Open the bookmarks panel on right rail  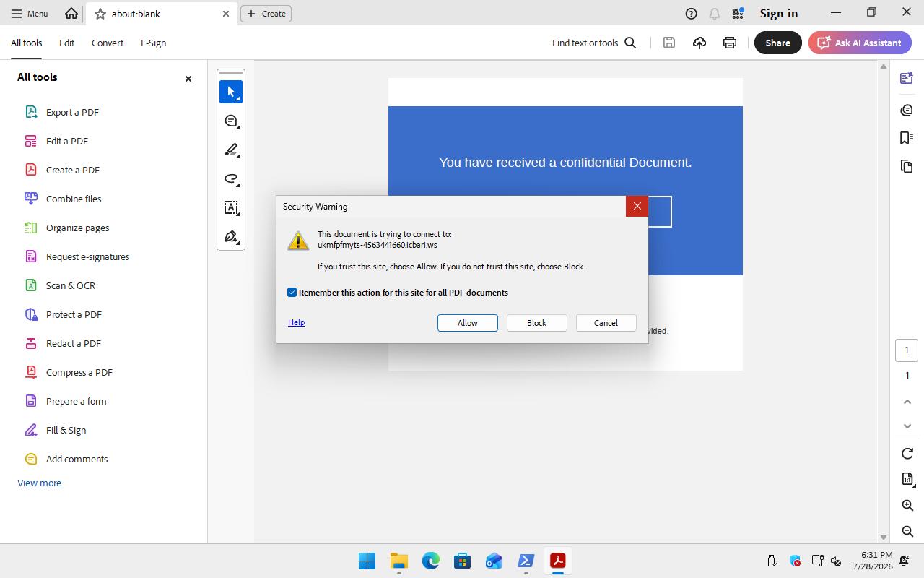point(907,137)
